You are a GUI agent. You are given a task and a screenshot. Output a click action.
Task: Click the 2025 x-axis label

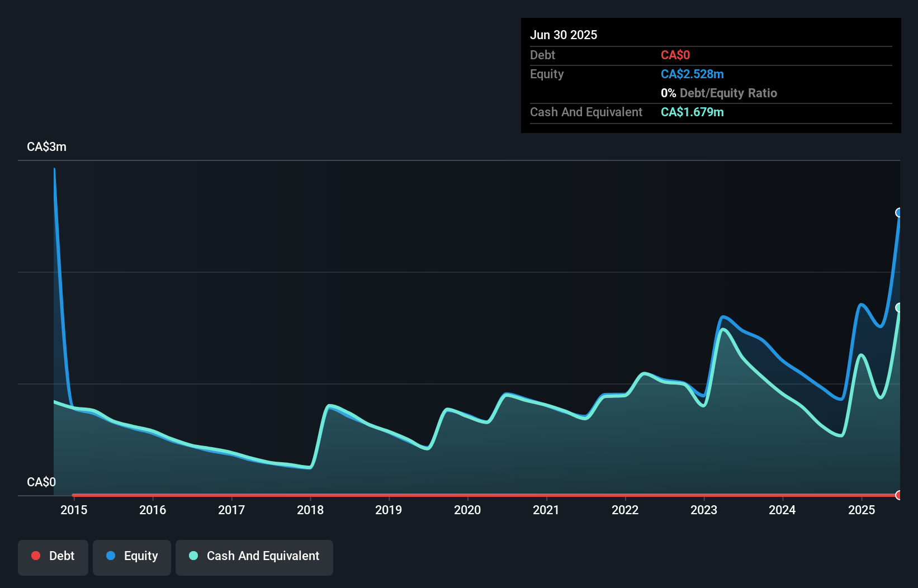[x=862, y=510]
